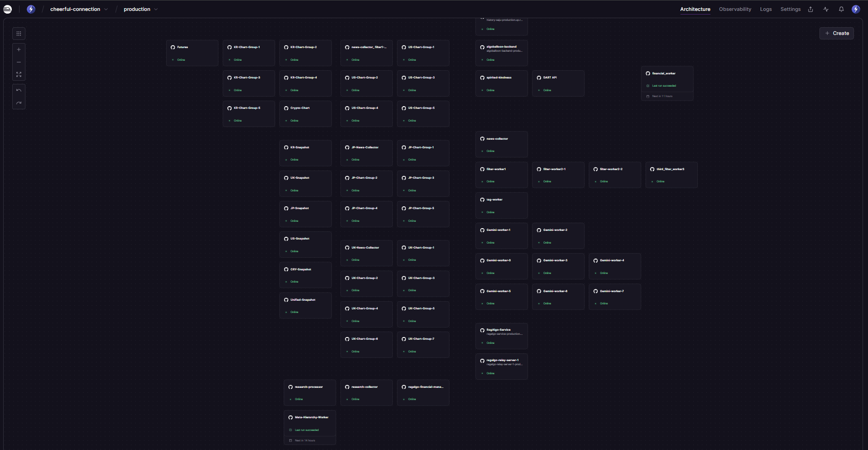The height and width of the screenshot is (450, 868).
Task: Zoom in on the canvas
Action: pos(19,50)
